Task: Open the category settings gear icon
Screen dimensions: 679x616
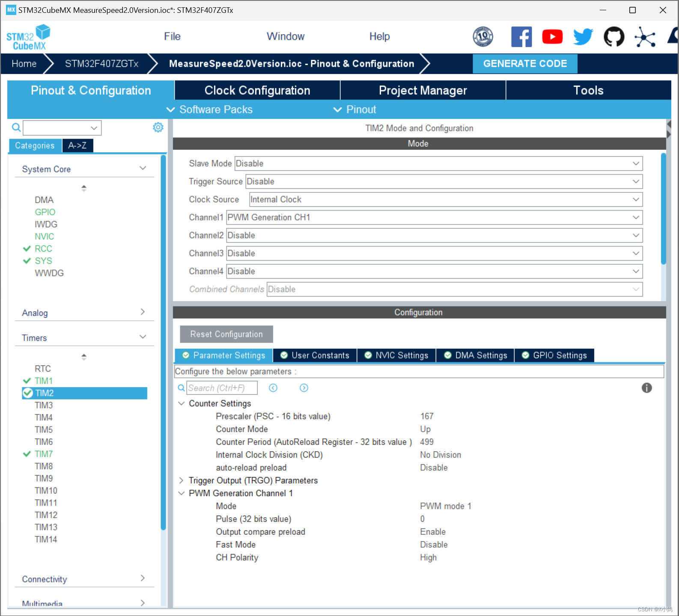Action: pyautogui.click(x=158, y=127)
